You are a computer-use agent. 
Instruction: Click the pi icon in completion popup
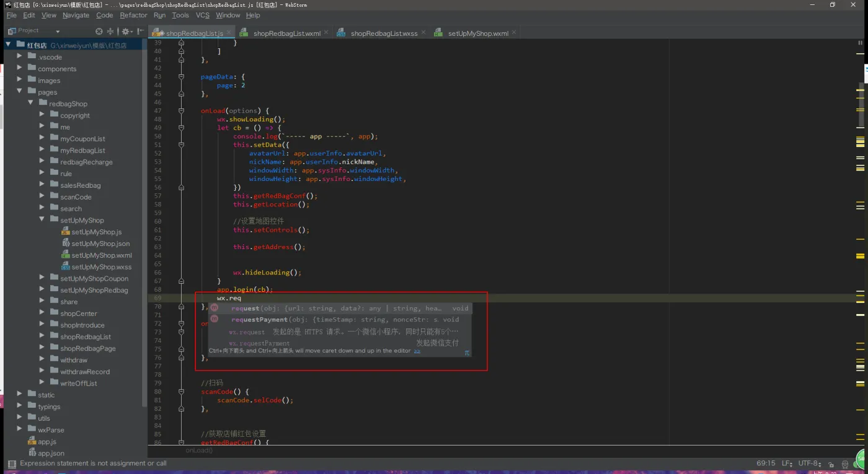click(x=467, y=353)
